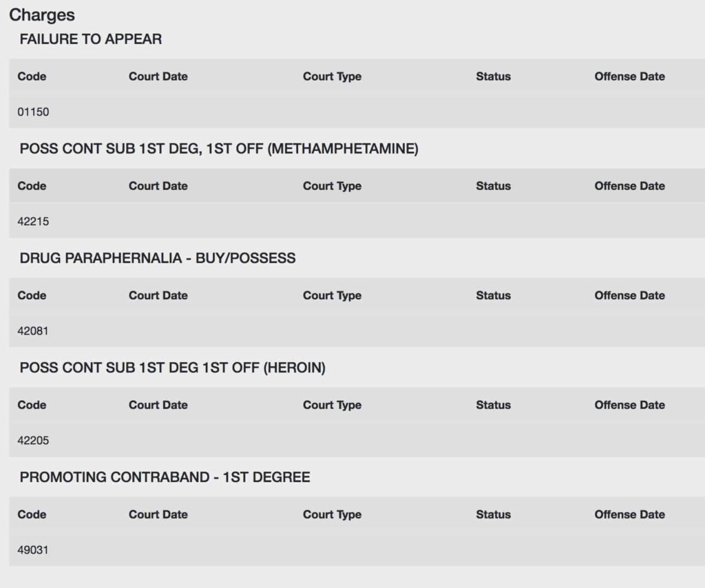This screenshot has height=588, width=705.
Task: Select the PROMOTING CONTRABAND - 1ST DEGREE title
Action: [165, 477]
